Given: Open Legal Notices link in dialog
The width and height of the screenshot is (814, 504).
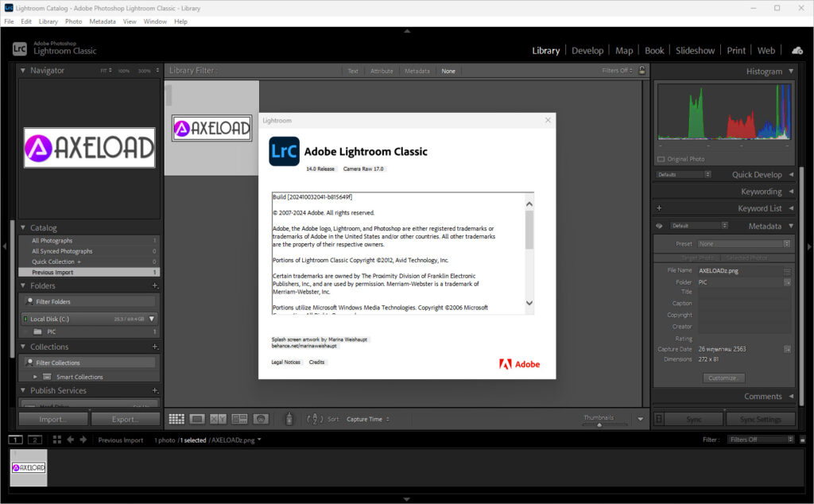Looking at the screenshot, I should (x=285, y=362).
